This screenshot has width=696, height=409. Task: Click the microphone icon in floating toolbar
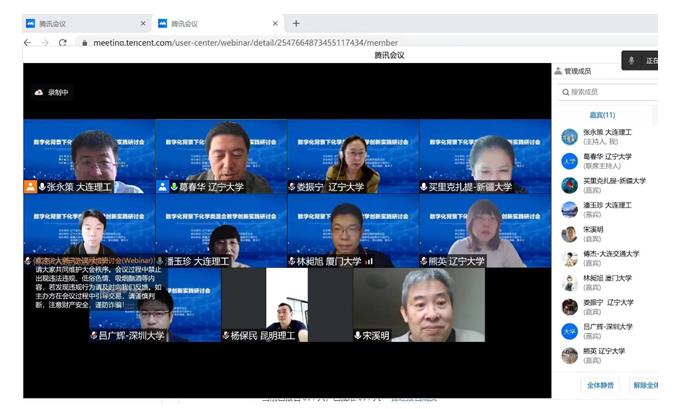point(631,61)
